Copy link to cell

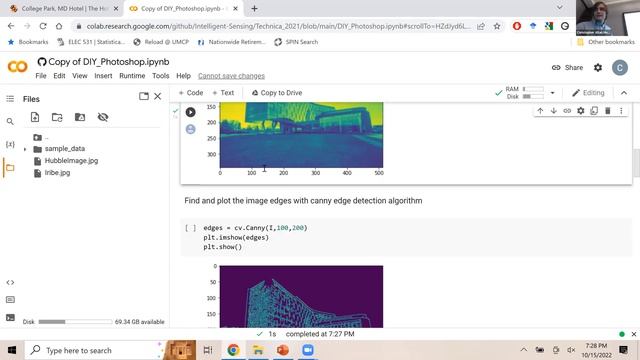(x=567, y=111)
